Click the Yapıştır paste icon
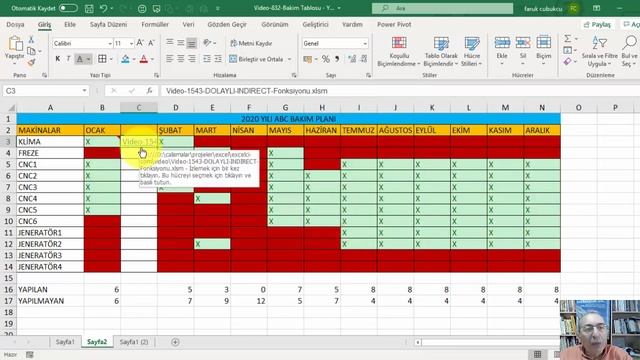 [15, 44]
